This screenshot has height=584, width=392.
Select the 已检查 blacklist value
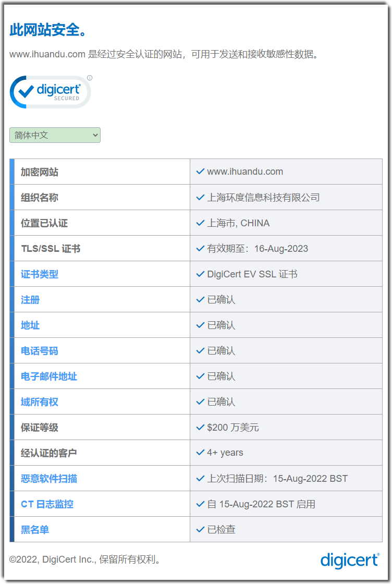pos(221,530)
